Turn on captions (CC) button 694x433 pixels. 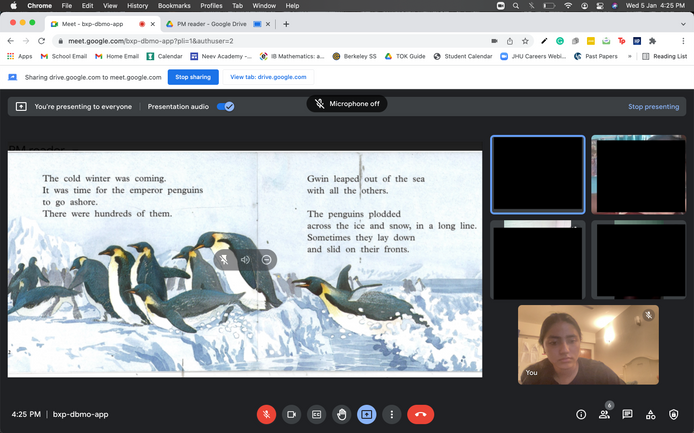click(316, 414)
